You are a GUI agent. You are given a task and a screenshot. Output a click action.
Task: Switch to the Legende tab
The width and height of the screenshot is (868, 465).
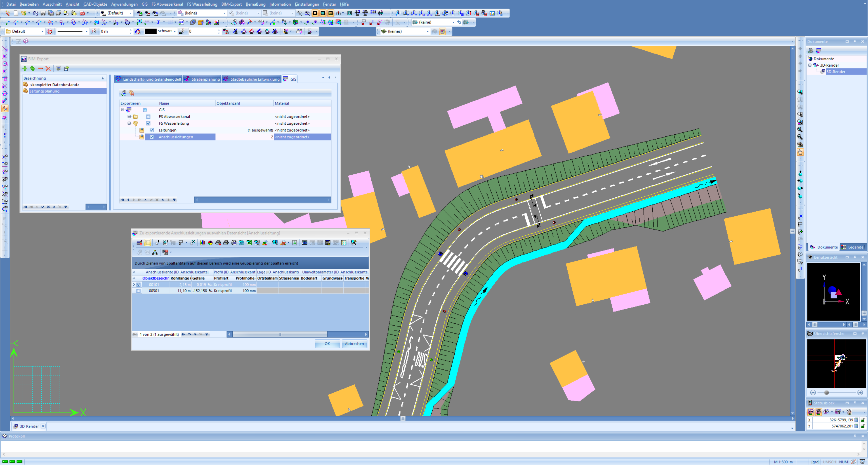click(852, 247)
